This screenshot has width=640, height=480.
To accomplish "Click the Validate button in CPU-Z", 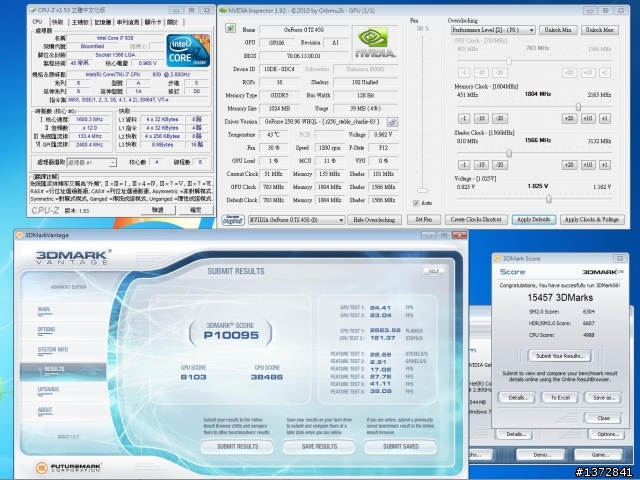I will tap(158, 210).
